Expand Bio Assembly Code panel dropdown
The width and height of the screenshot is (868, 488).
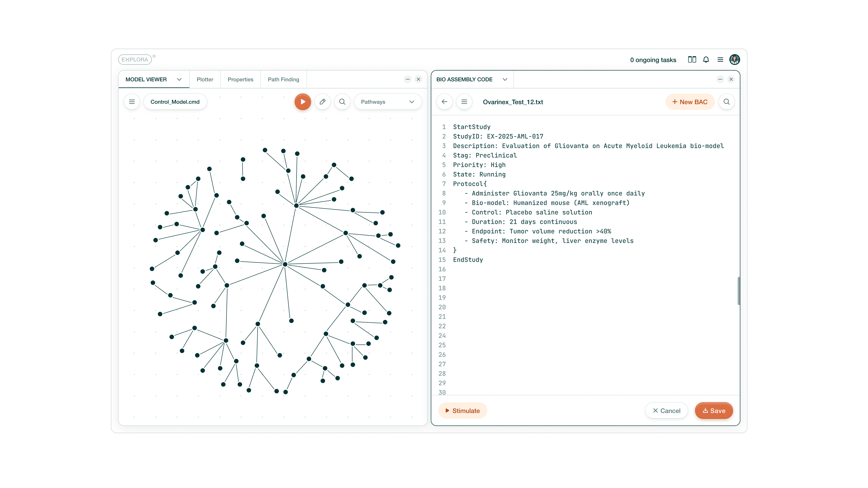click(505, 80)
